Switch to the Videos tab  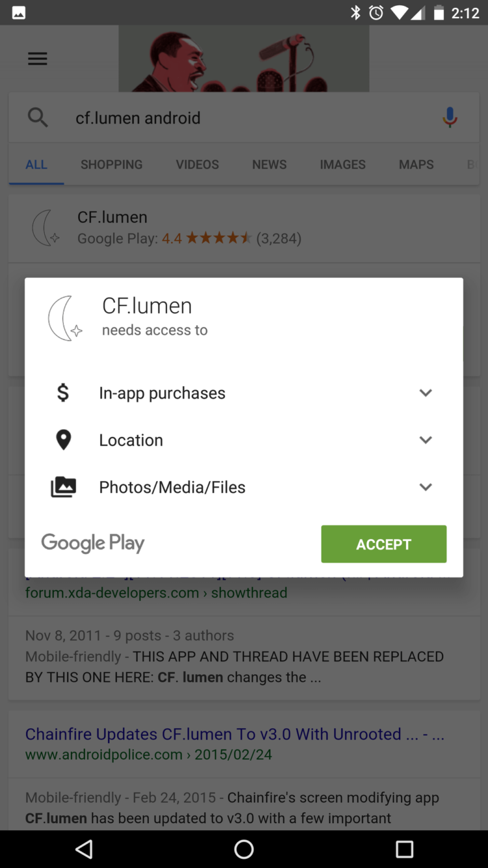(197, 165)
